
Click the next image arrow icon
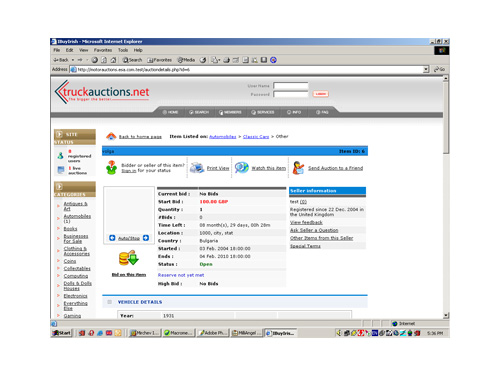(146, 238)
